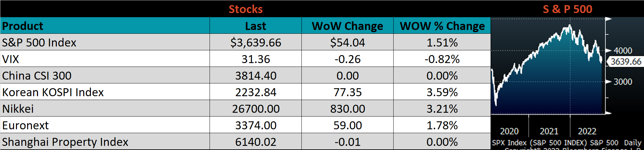
Task: Select the S & P 500 chart title
Action: pos(567,9)
